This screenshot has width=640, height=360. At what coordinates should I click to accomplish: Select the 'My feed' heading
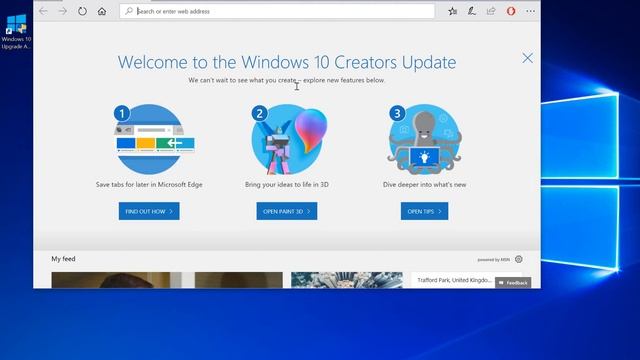(63, 259)
